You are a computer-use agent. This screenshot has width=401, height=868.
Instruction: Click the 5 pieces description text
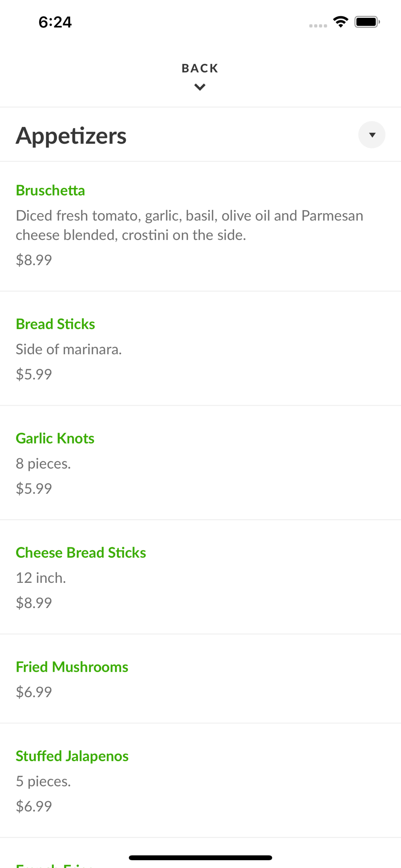pos(43,781)
